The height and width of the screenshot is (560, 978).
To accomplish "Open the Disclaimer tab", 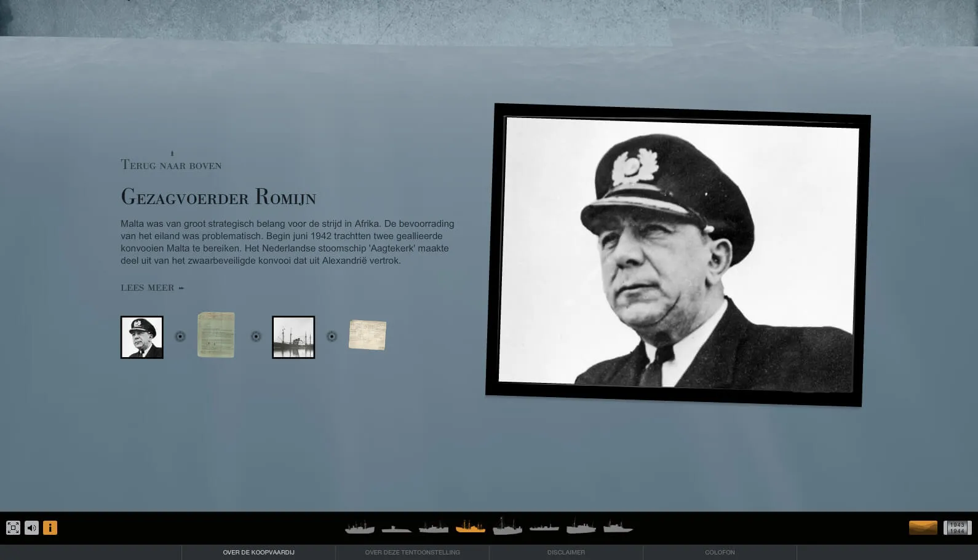I will pos(566,553).
